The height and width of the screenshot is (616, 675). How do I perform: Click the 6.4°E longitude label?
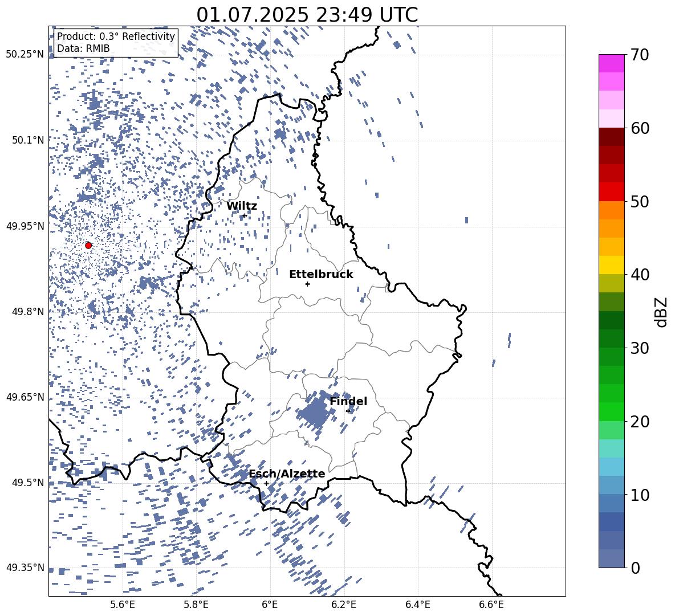tap(418, 605)
